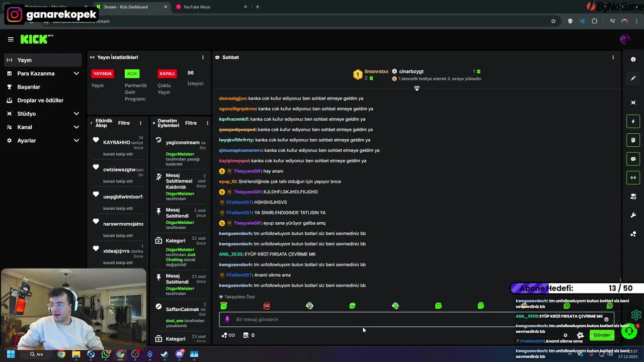This screenshot has width=644, height=362.
Task: Open the Windows Start menu
Action: (11, 354)
